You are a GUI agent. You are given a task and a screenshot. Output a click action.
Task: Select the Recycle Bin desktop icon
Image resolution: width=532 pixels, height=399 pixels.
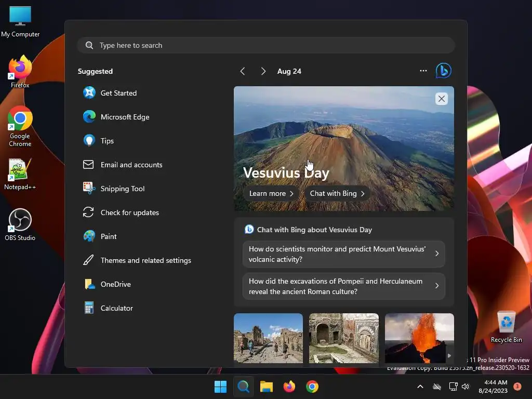click(506, 327)
